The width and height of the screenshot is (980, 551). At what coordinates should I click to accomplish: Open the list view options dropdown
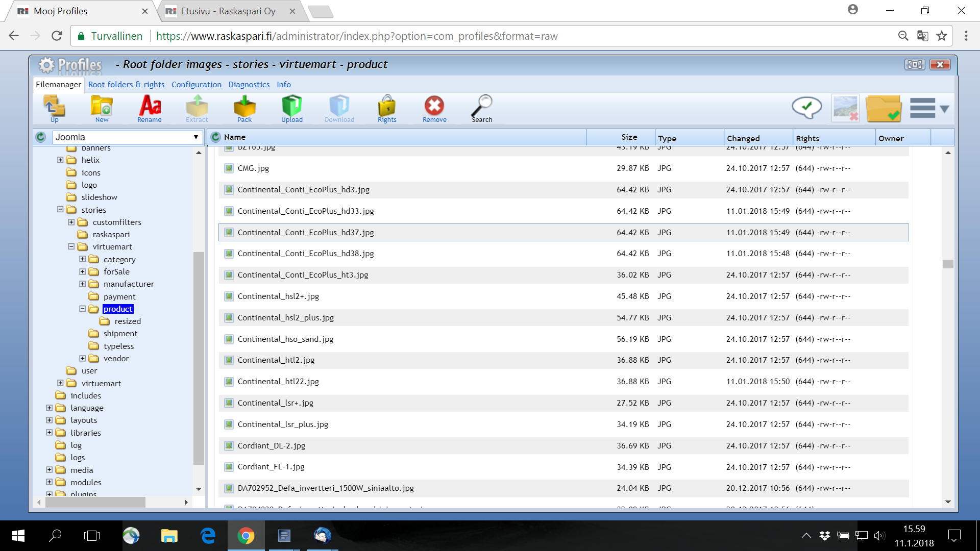[929, 108]
